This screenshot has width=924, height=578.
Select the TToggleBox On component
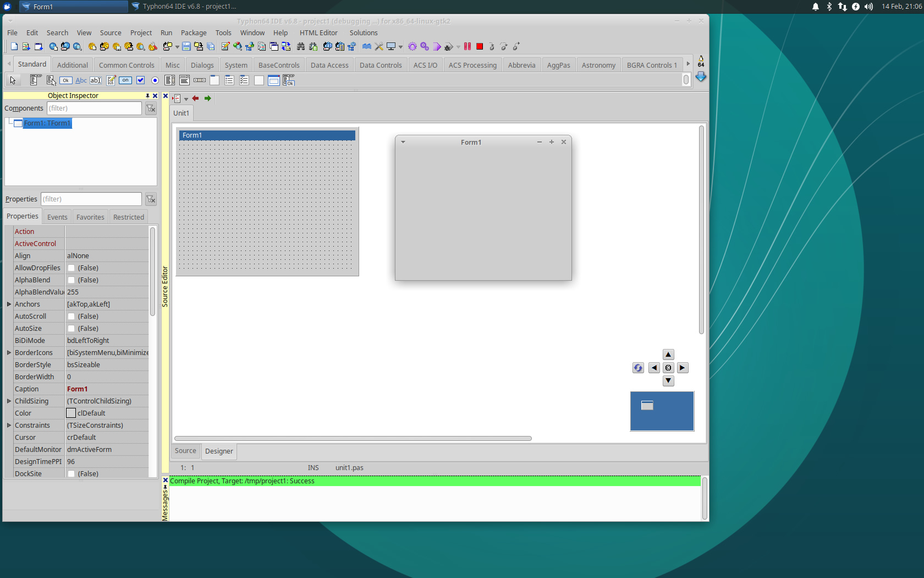click(125, 80)
